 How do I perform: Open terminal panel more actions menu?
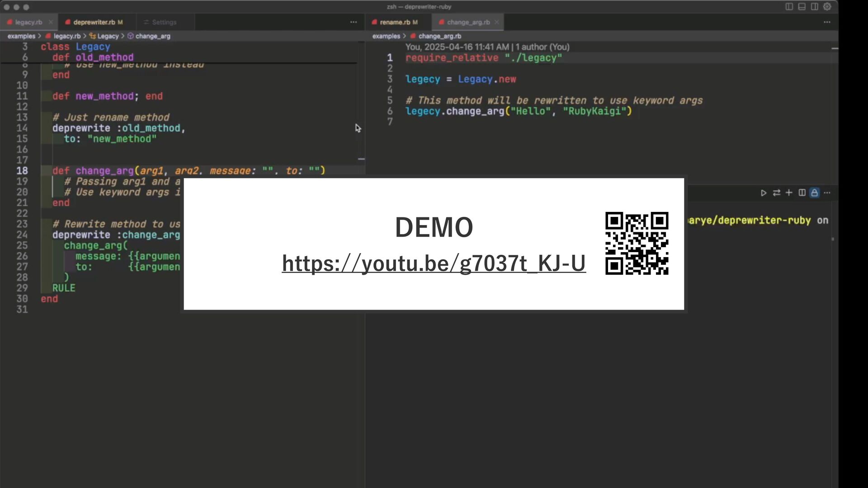tap(827, 193)
